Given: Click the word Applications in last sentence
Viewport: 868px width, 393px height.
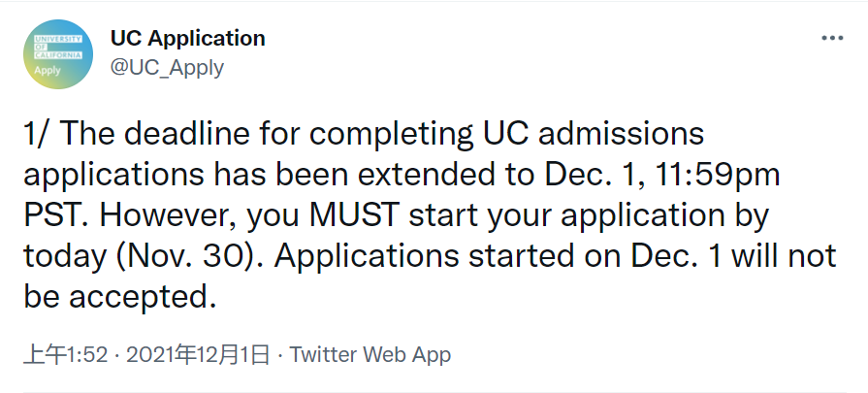Looking at the screenshot, I should 367,256.
